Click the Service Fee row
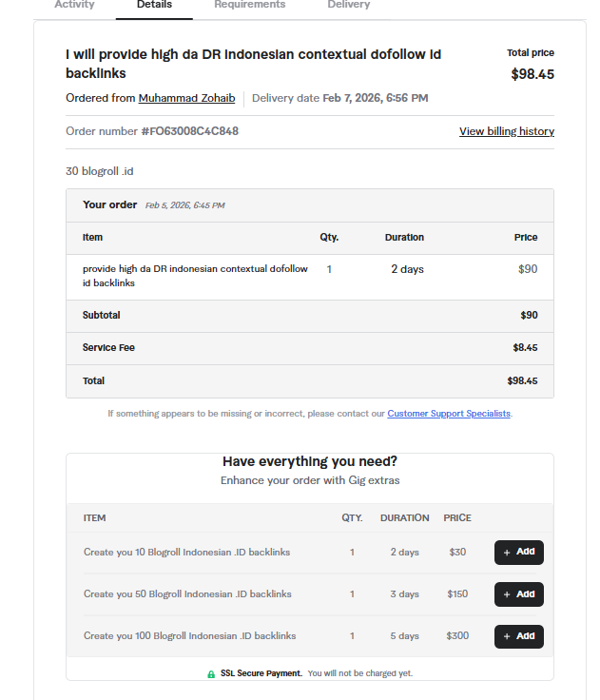The width and height of the screenshot is (600, 700). pos(108,348)
